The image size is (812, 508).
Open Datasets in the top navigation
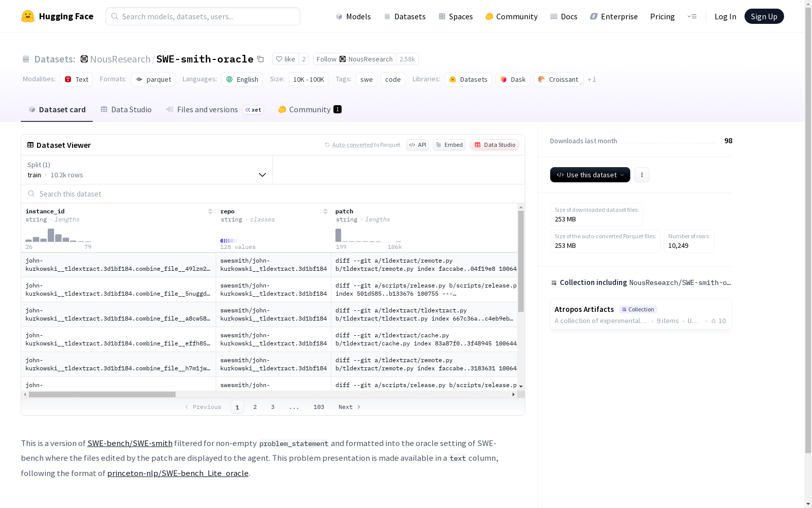405,16
